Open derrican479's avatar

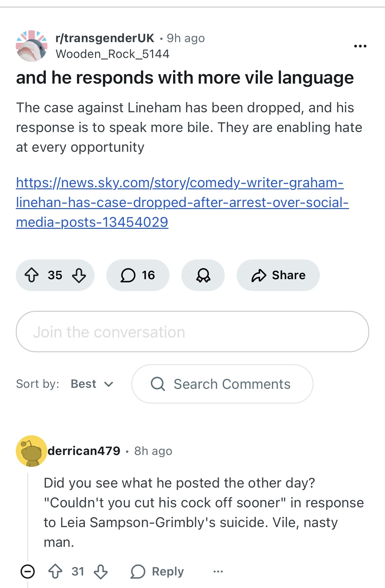click(32, 451)
